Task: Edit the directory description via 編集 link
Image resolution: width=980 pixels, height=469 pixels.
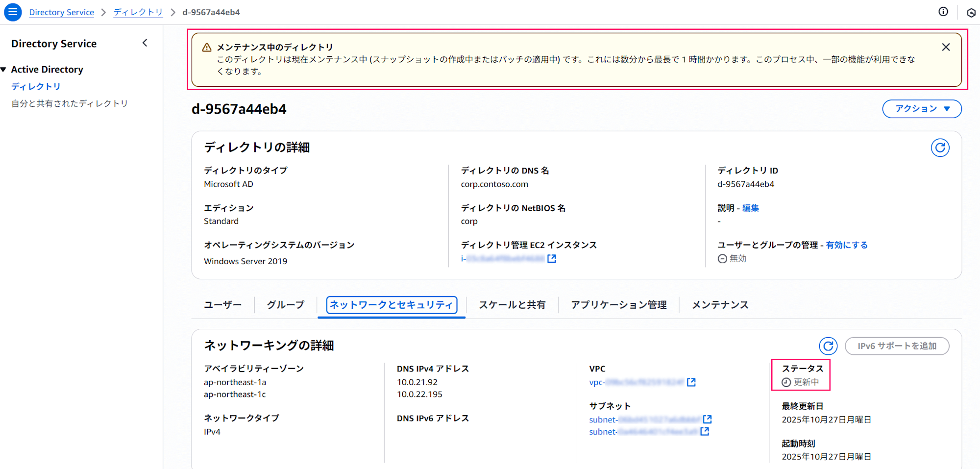Action: pyautogui.click(x=751, y=208)
